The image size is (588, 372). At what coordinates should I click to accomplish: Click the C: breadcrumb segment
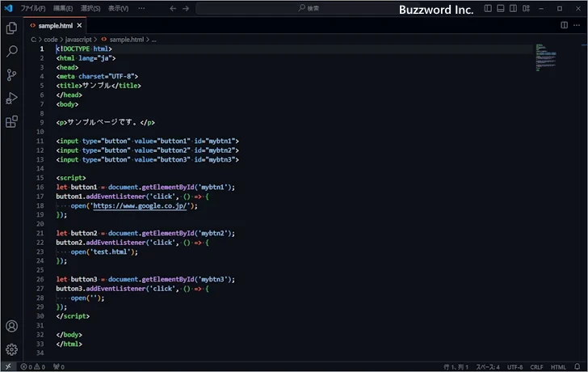[33, 40]
